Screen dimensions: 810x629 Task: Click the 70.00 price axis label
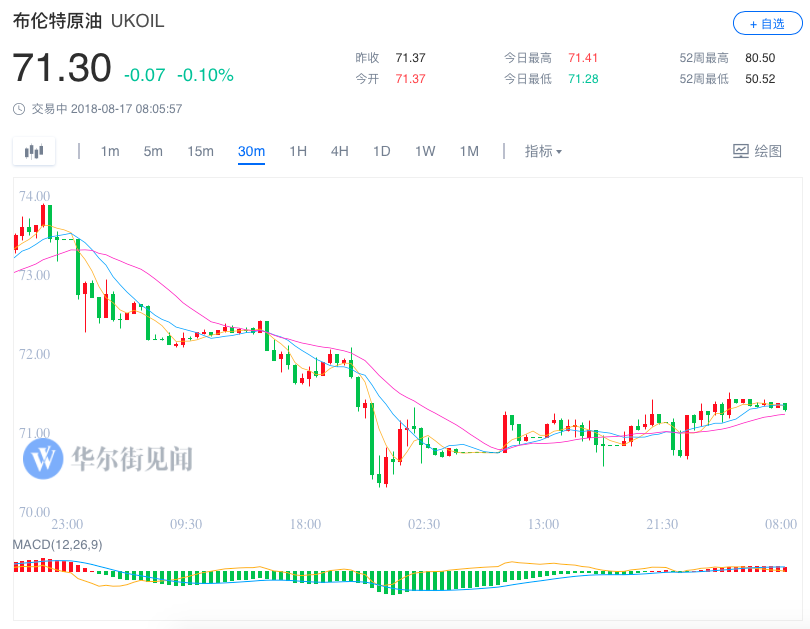tap(35, 512)
